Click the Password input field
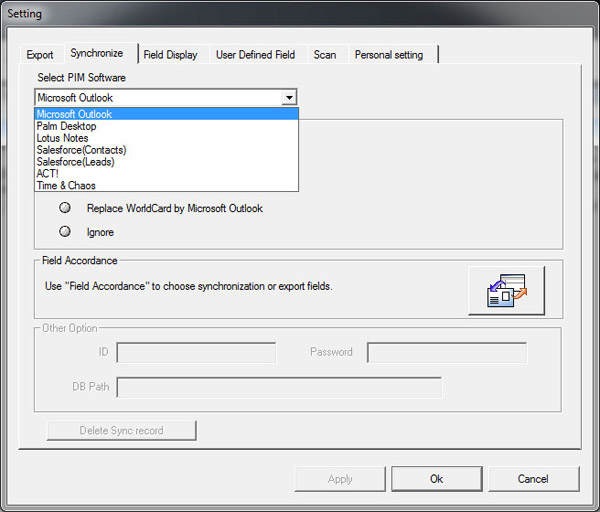The image size is (600, 512). [x=447, y=352]
